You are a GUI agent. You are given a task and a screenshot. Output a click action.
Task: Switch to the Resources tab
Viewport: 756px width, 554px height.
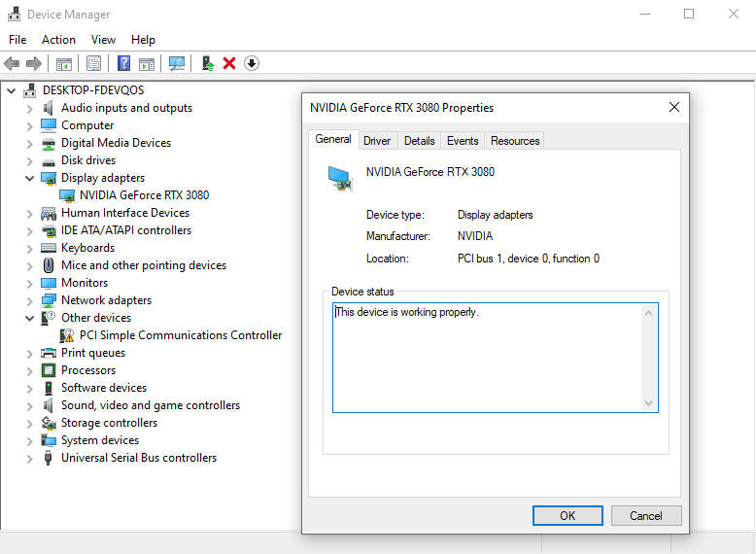point(514,141)
